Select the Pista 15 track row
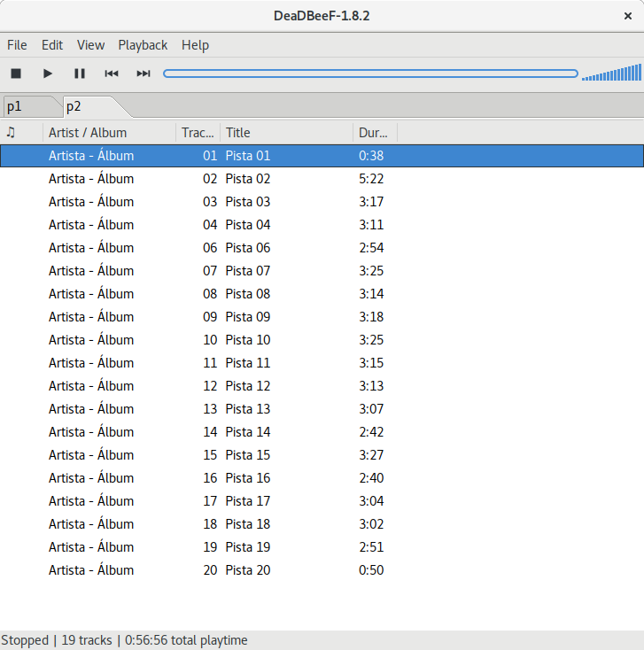This screenshot has height=650, width=644. tap(322, 455)
